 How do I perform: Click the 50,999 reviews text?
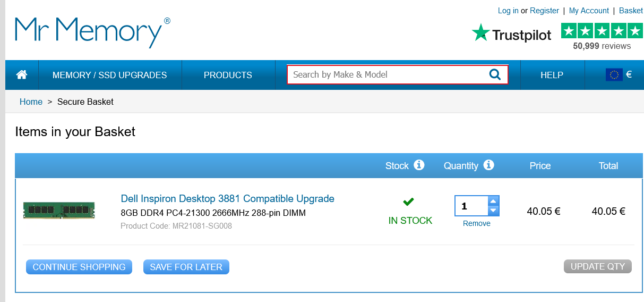pos(602,46)
